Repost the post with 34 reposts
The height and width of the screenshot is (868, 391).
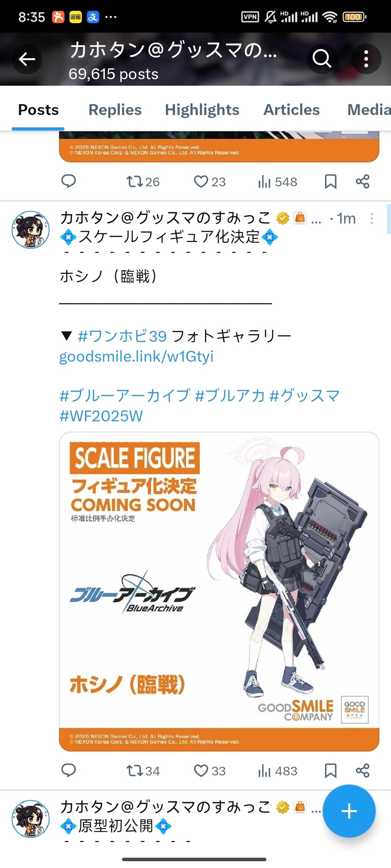tap(143, 771)
